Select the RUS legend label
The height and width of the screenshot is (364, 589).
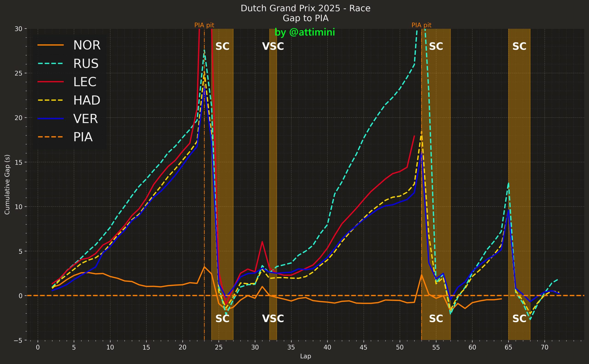(86, 63)
